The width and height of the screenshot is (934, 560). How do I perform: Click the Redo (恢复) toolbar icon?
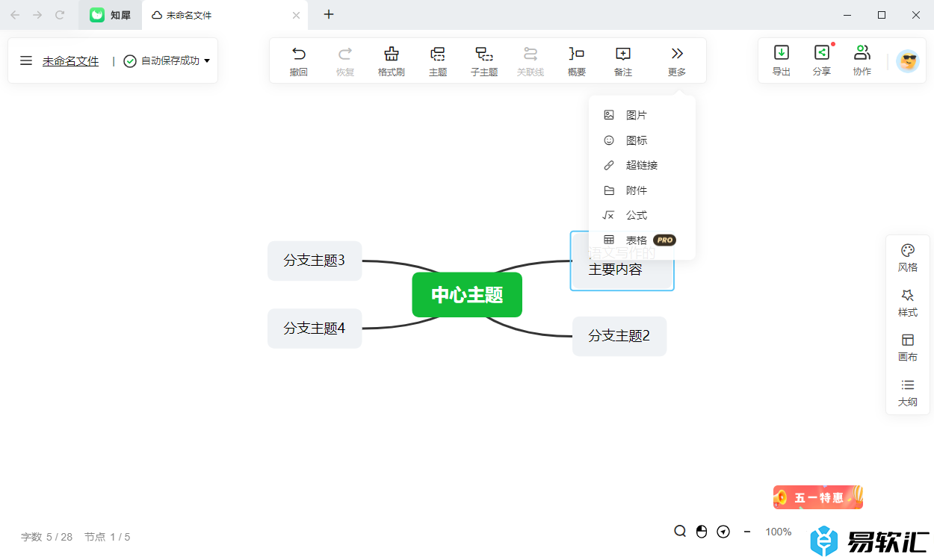(345, 54)
